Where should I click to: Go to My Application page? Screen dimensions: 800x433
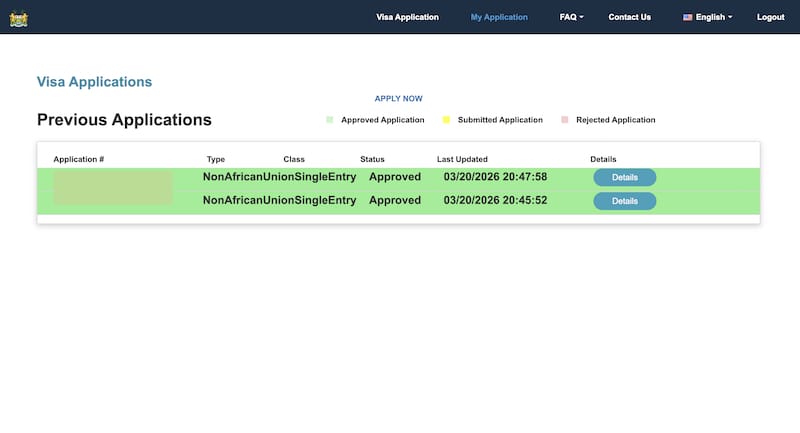click(x=499, y=17)
